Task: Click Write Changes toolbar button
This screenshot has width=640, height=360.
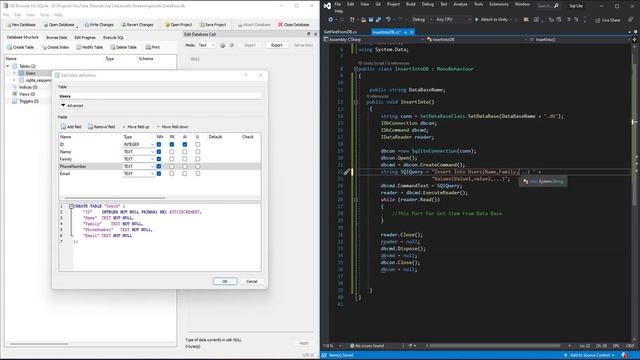Action: (99, 24)
